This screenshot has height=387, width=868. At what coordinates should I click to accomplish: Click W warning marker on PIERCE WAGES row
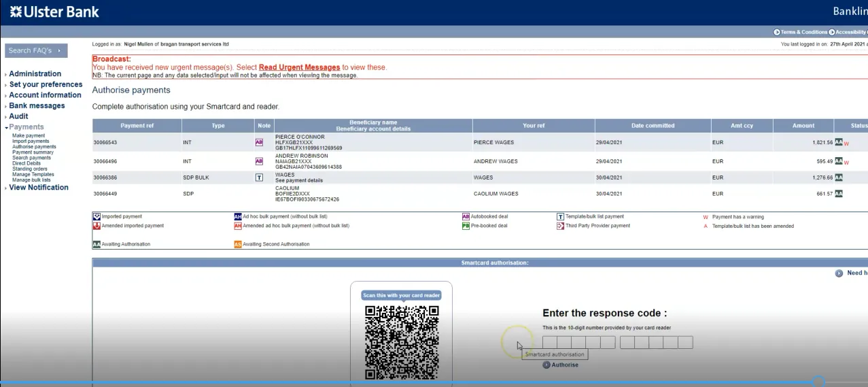[846, 144]
